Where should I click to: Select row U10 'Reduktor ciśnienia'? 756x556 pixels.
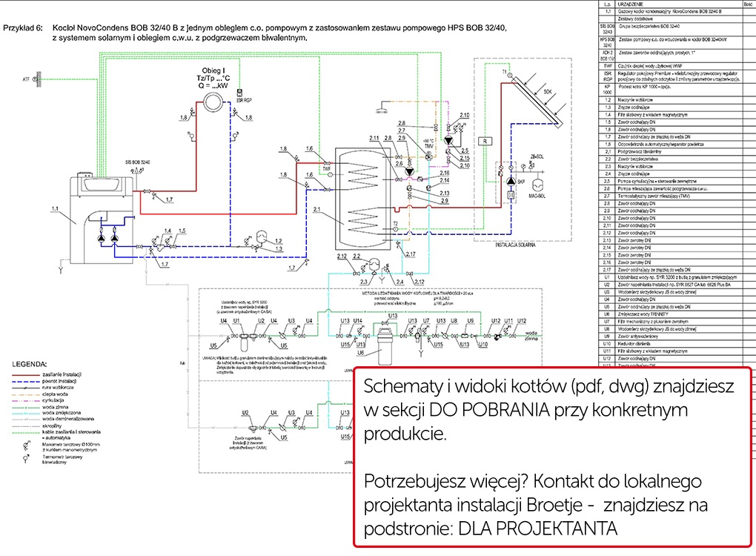[676, 344]
